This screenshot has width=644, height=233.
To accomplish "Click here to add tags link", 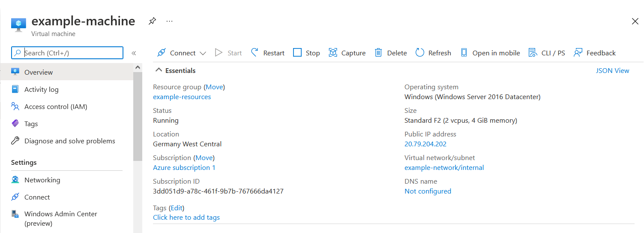I will [x=186, y=218].
